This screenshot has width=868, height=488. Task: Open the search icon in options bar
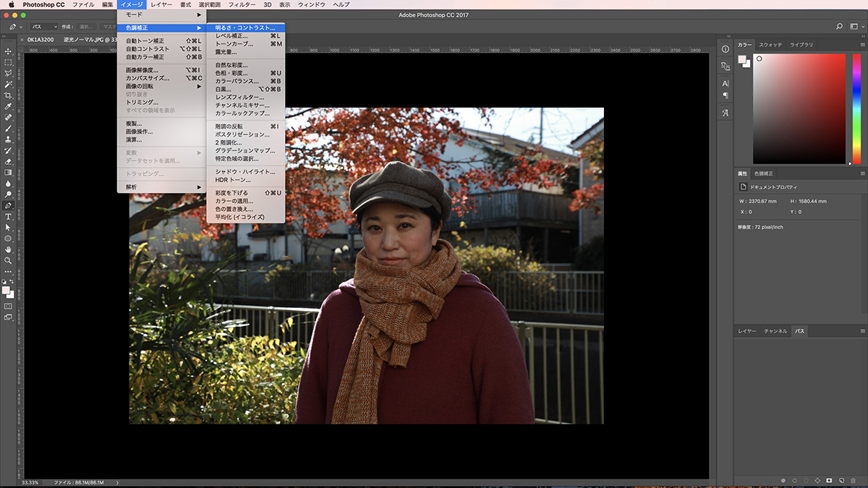click(x=839, y=27)
